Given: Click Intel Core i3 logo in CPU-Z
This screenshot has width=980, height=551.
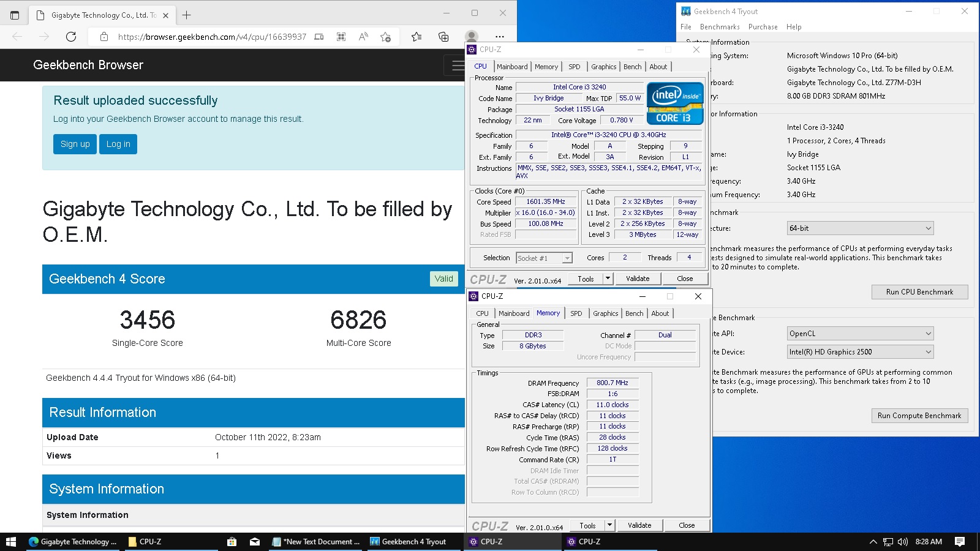Looking at the screenshot, I should (x=675, y=103).
